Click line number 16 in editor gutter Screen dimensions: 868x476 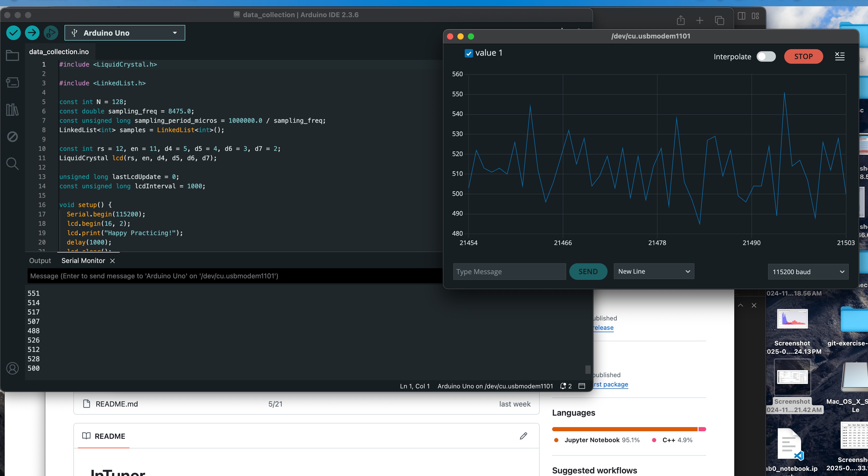[42, 204]
